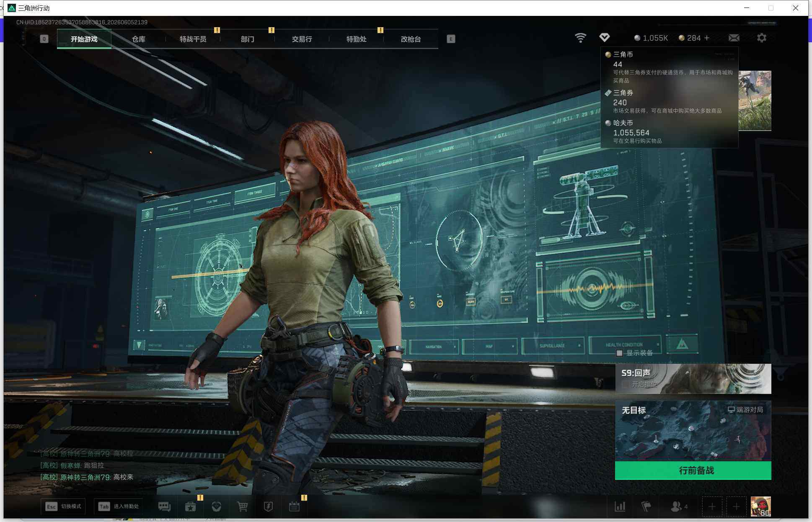
Task: Open the 交易行 tab
Action: [302, 39]
